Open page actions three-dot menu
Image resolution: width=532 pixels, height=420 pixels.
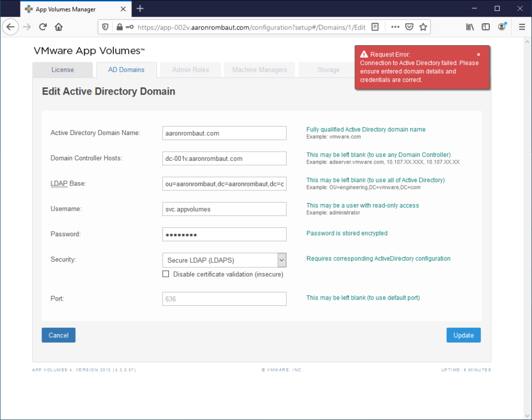click(395, 27)
